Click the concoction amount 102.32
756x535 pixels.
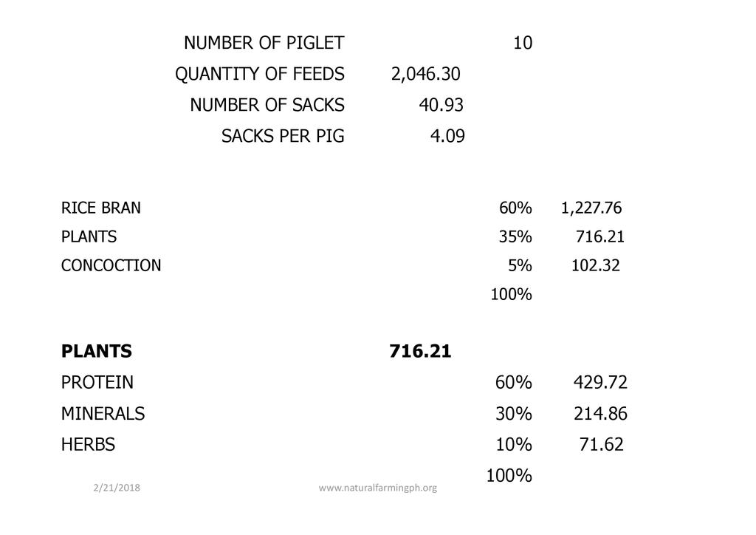click(595, 265)
